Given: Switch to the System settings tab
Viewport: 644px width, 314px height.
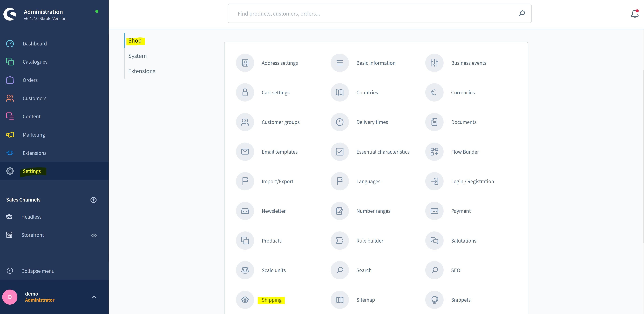Looking at the screenshot, I should click(x=138, y=56).
